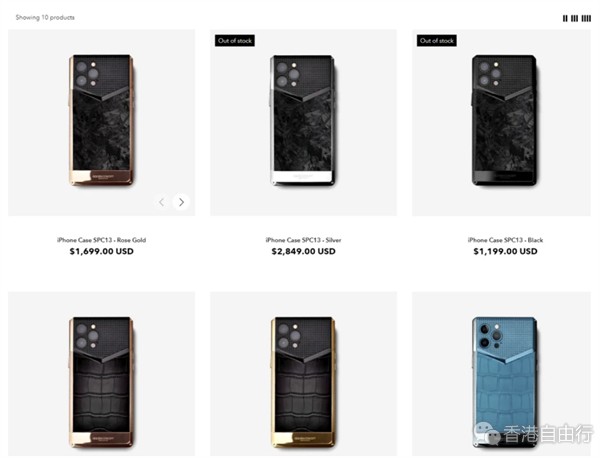Screen dimensions: 600x458
Task: Click the $2,849.00 USD price
Action: coord(303,251)
